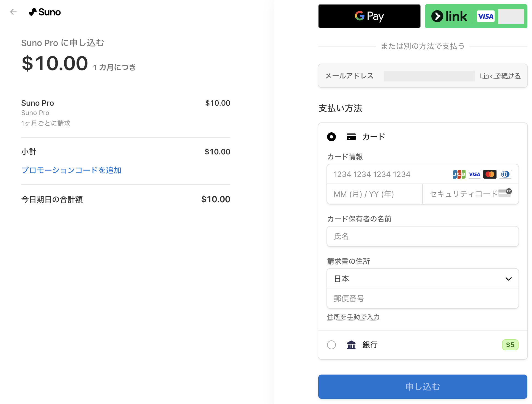Click the credit card icon beside カード
532x404 pixels.
351,137
